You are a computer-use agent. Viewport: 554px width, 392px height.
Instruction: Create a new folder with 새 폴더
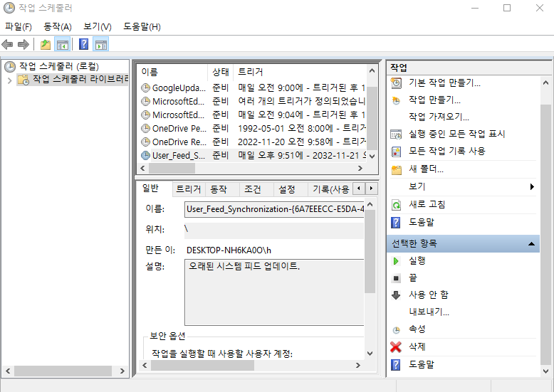tap(426, 169)
